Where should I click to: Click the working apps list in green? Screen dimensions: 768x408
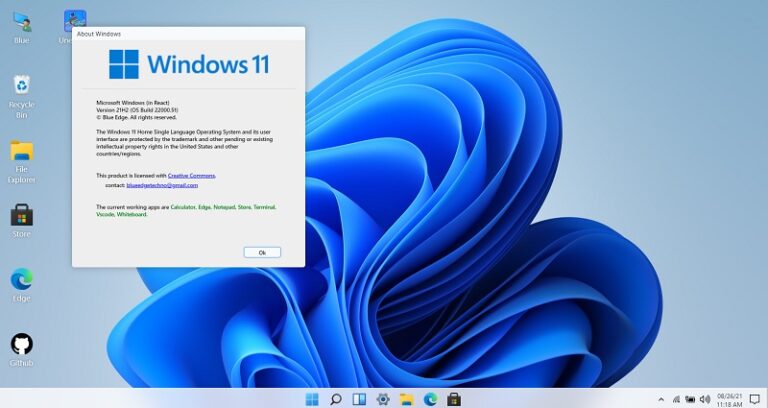pyautogui.click(x=186, y=211)
